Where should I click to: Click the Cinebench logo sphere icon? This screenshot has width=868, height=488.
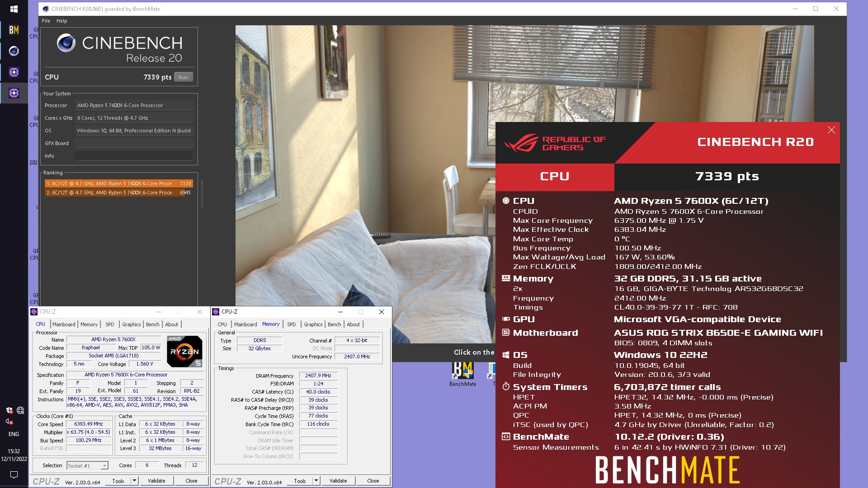[x=66, y=43]
